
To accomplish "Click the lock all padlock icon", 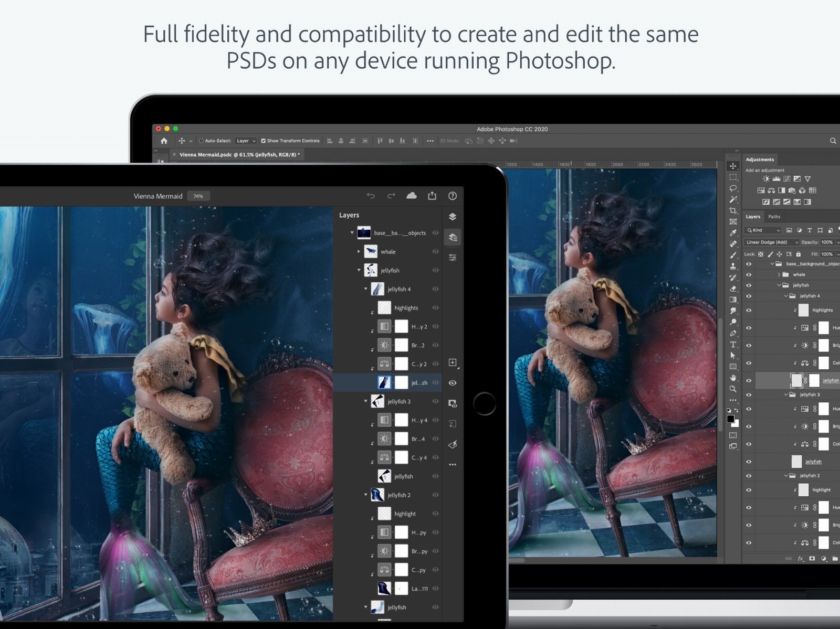I will (x=799, y=254).
